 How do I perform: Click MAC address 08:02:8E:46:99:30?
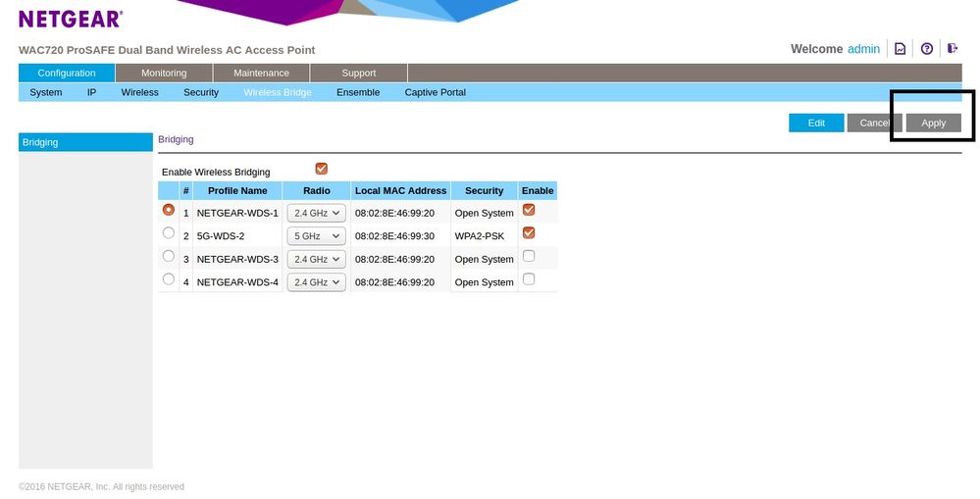click(394, 236)
